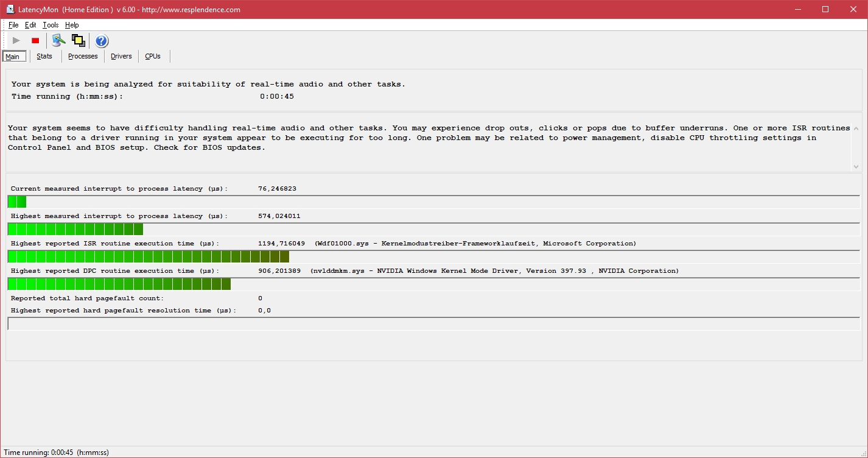Click the highest measured interrupt latency bar
The width and height of the screenshot is (868, 458).
tap(434, 229)
